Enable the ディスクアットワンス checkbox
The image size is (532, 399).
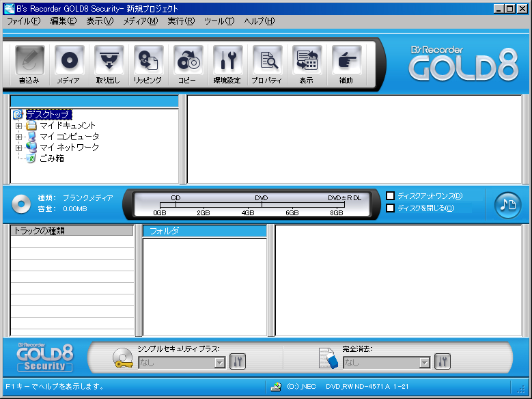pos(391,196)
